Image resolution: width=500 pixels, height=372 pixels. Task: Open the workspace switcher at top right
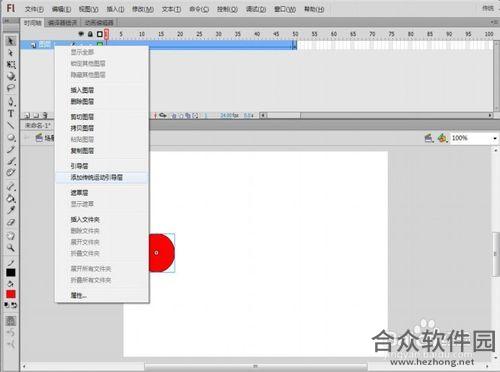pos(488,8)
